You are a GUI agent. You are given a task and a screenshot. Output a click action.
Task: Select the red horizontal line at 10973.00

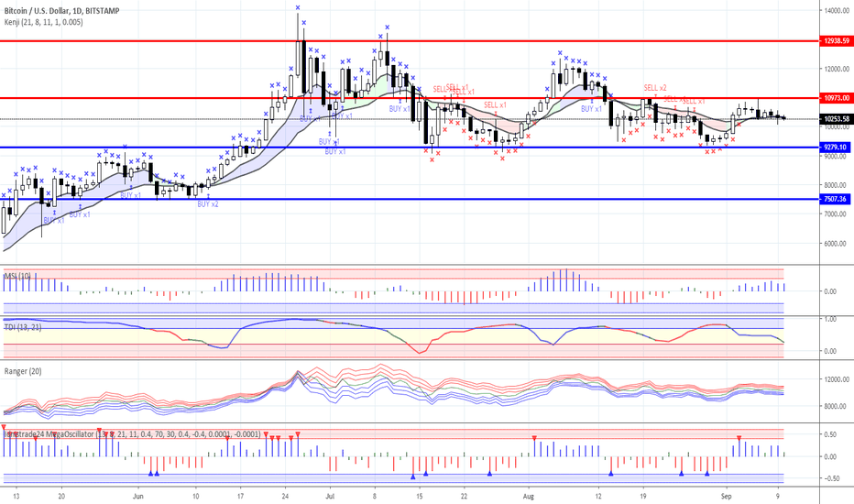click(410, 98)
